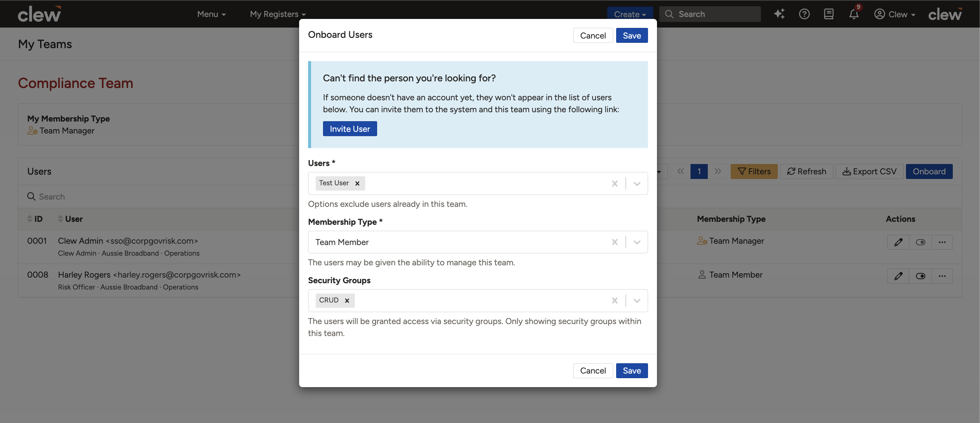Viewport: 980px width, 423px height.
Task: Open more actions for Harley Rogers row
Action: (942, 276)
